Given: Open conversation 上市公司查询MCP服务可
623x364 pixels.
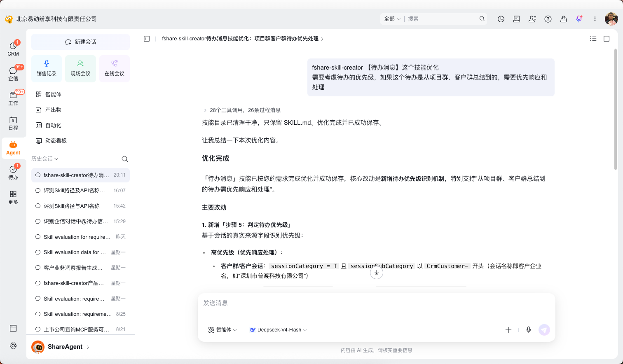Looking at the screenshot, I should [x=80, y=329].
